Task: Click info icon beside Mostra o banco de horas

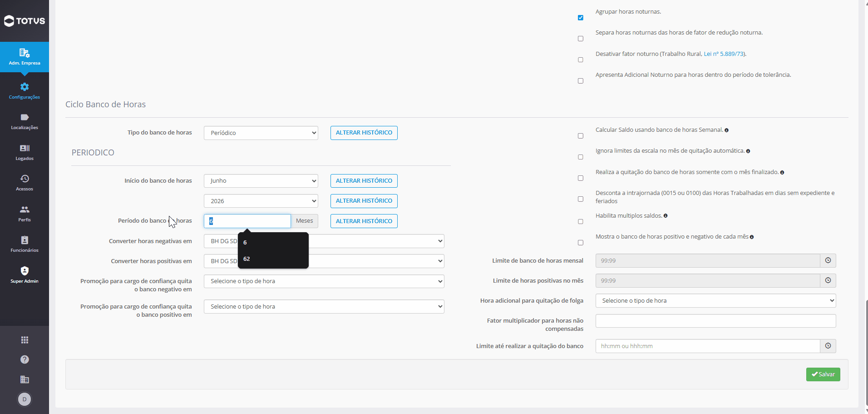Action: 752,237
